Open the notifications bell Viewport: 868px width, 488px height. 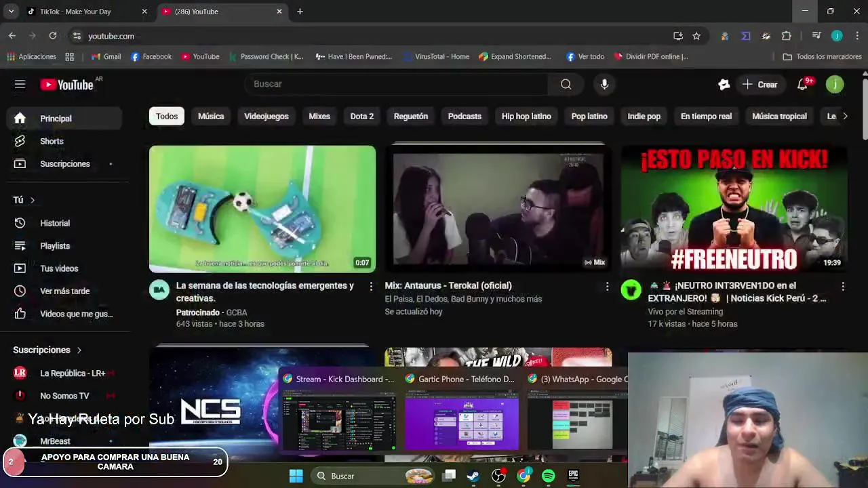[x=803, y=84]
